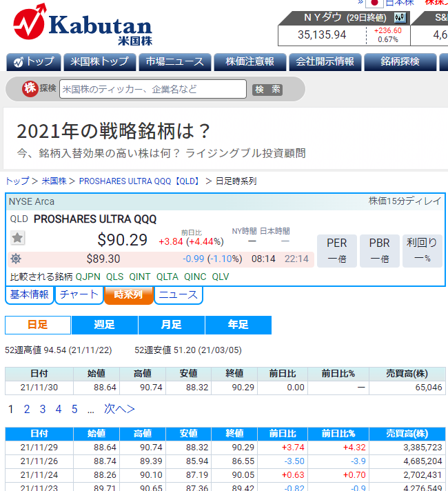Click the 65,046 volume cell
Viewport: 448px width, 491px height.
point(407,388)
